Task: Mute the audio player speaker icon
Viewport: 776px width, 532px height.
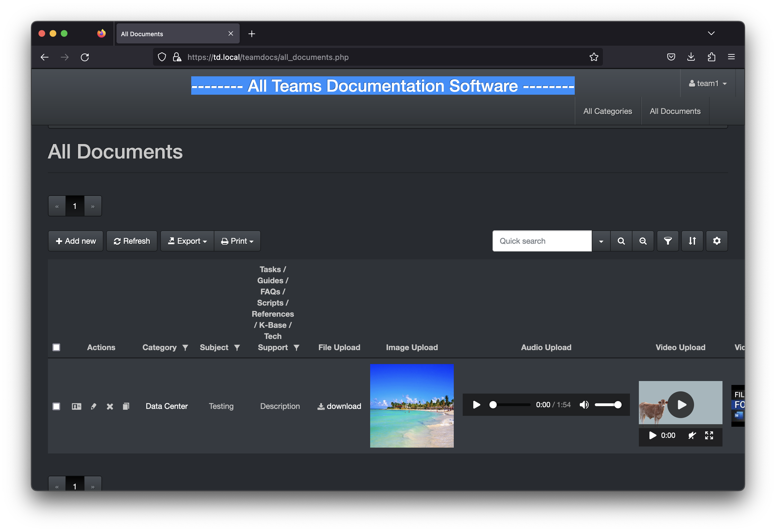Action: (584, 405)
